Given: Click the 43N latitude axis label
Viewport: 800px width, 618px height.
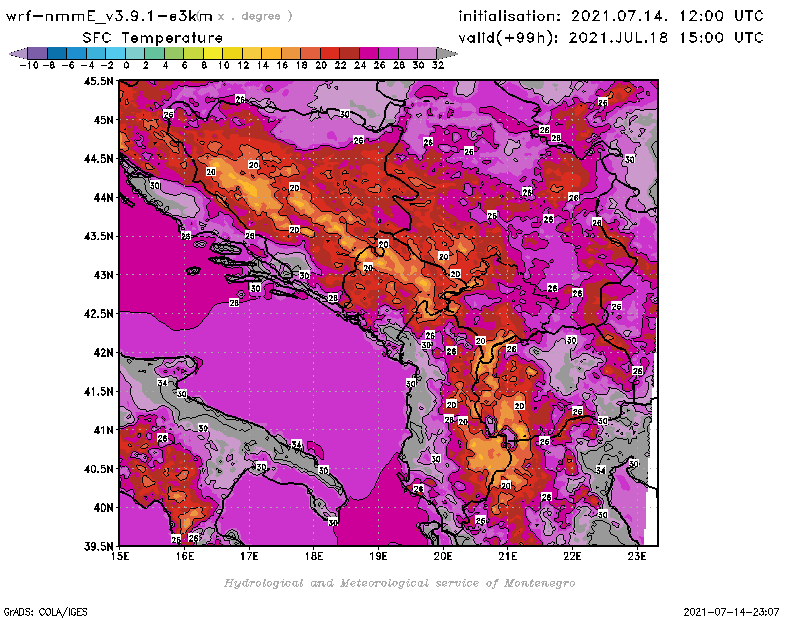Looking at the screenshot, I should click(x=103, y=275).
